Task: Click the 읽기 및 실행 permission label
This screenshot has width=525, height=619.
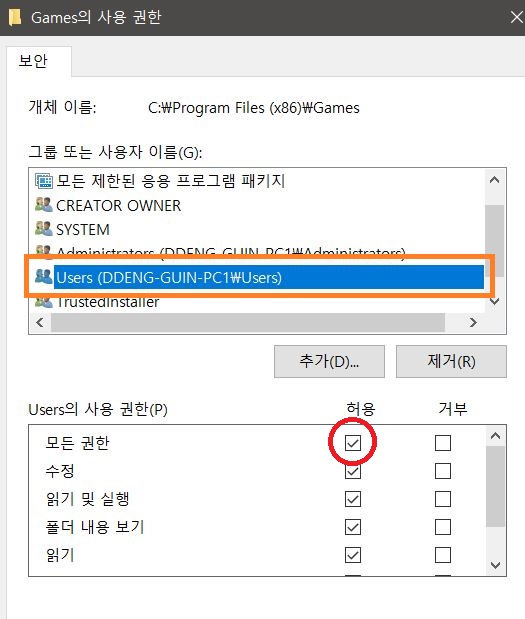Action: 88,499
